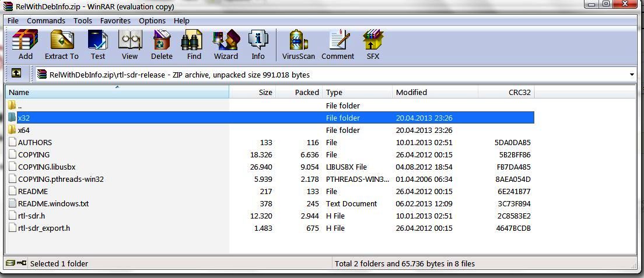Click the Add toolbar icon
This screenshot has width=644, height=278.
pyautogui.click(x=25, y=40)
